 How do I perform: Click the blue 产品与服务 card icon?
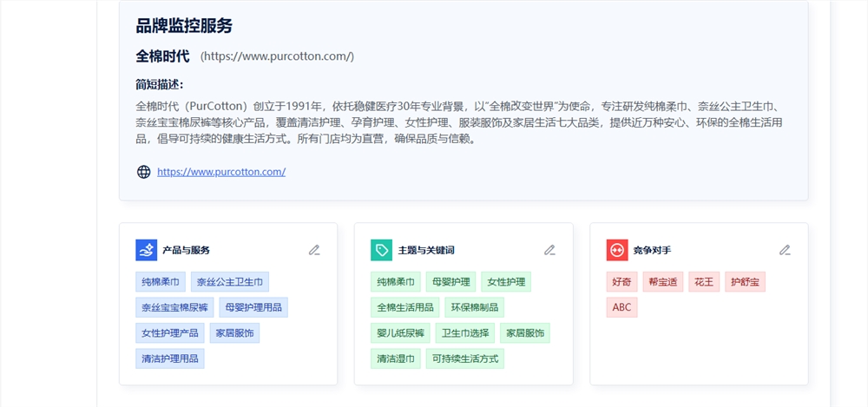pos(147,250)
